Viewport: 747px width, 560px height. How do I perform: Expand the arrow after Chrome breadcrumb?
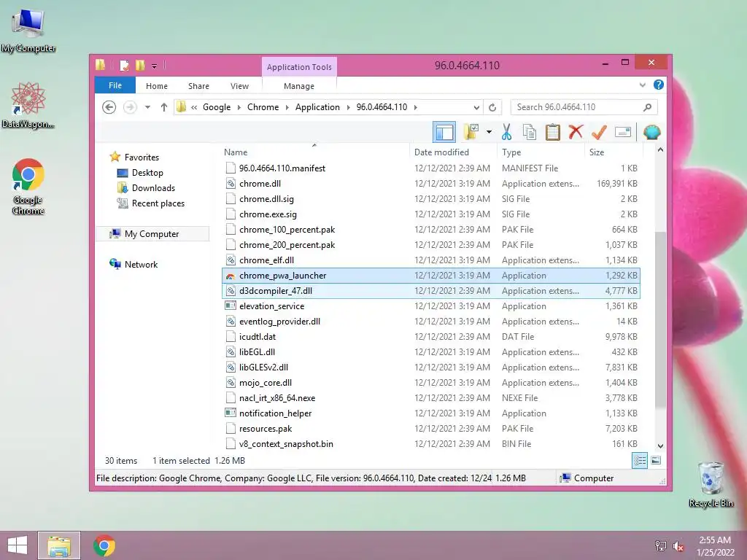click(x=287, y=107)
